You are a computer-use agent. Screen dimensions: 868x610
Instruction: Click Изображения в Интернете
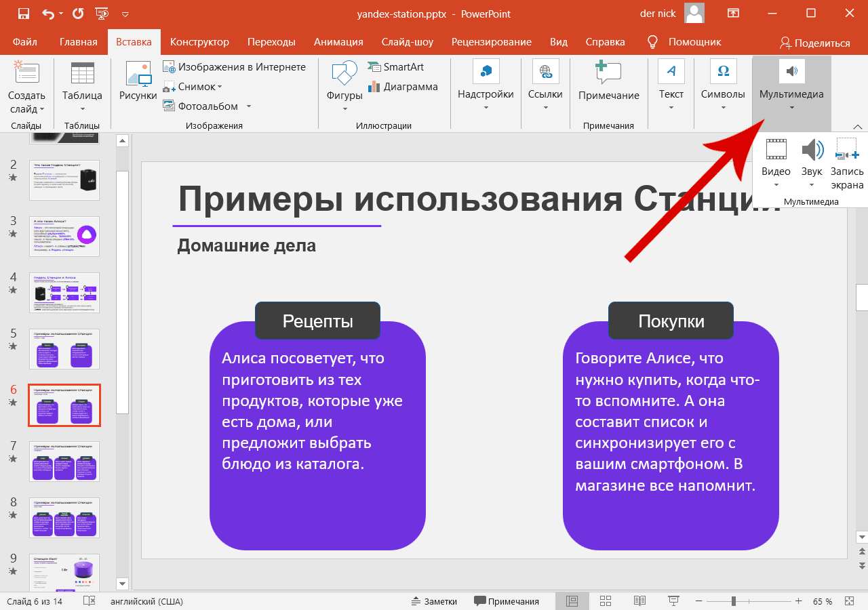coord(235,67)
